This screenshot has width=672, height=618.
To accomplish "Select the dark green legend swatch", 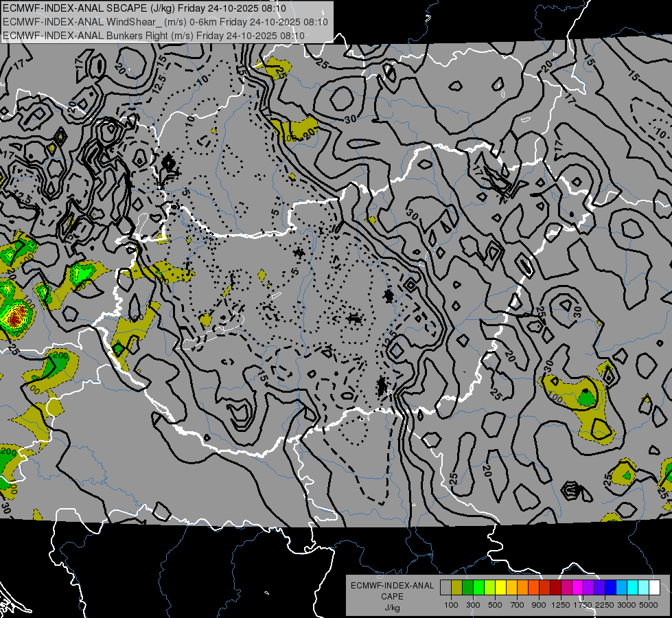I will coord(467,588).
